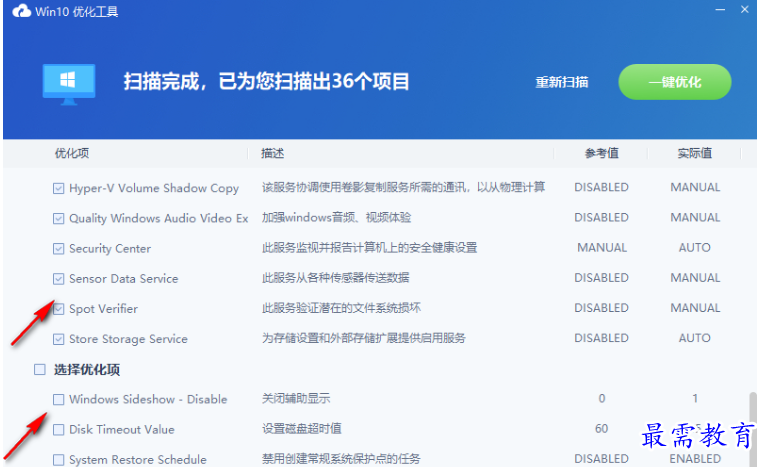Click AUTO actual value in Store Storage row
Image resolution: width=763 pixels, height=467 pixels.
pos(695,338)
